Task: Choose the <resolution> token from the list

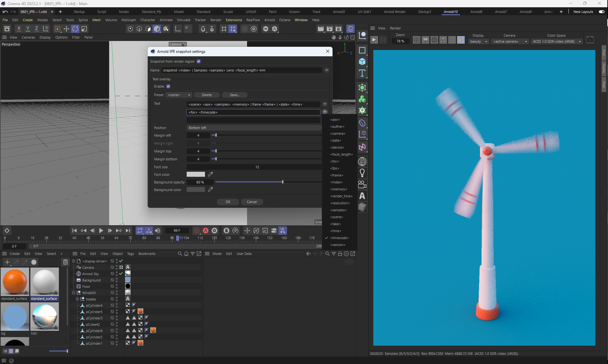Action: tap(340, 203)
